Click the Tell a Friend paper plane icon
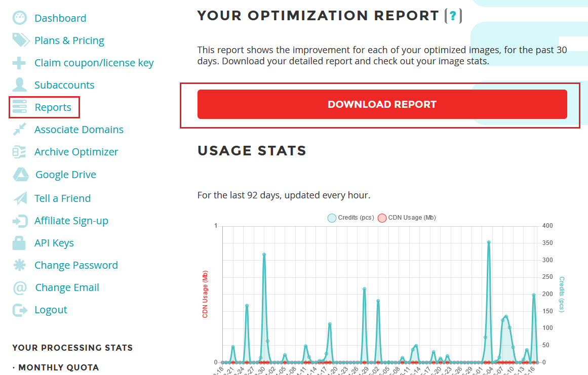 point(20,198)
